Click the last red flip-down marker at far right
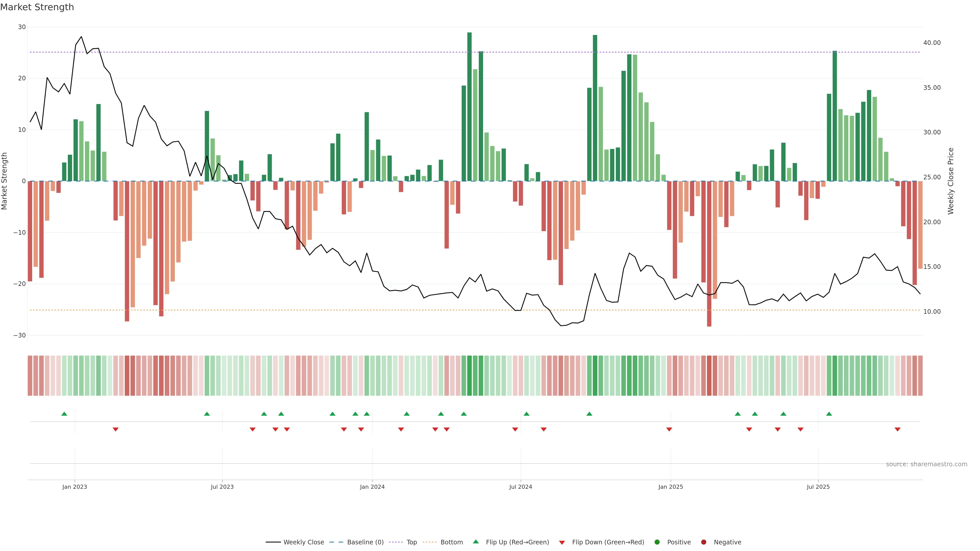Image resolution: width=980 pixels, height=551 pixels. (898, 429)
